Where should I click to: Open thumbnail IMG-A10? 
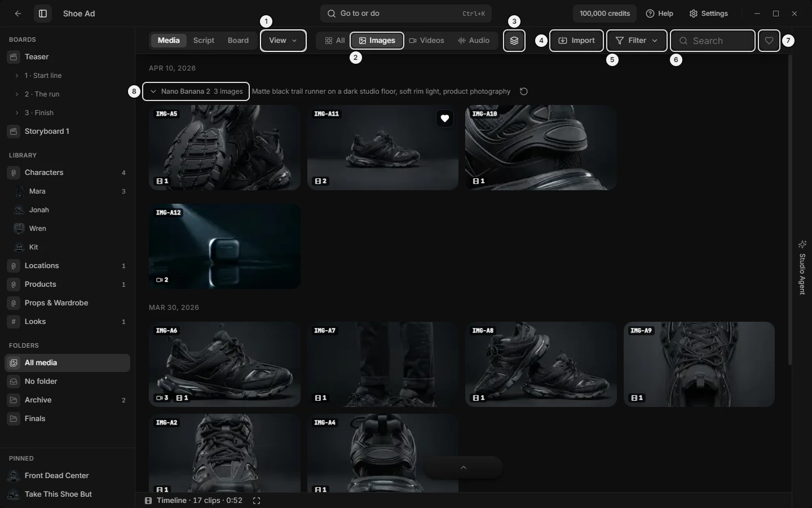coord(541,147)
